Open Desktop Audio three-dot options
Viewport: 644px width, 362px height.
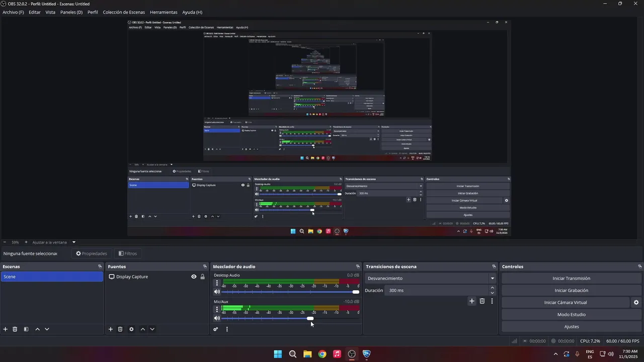(x=217, y=283)
